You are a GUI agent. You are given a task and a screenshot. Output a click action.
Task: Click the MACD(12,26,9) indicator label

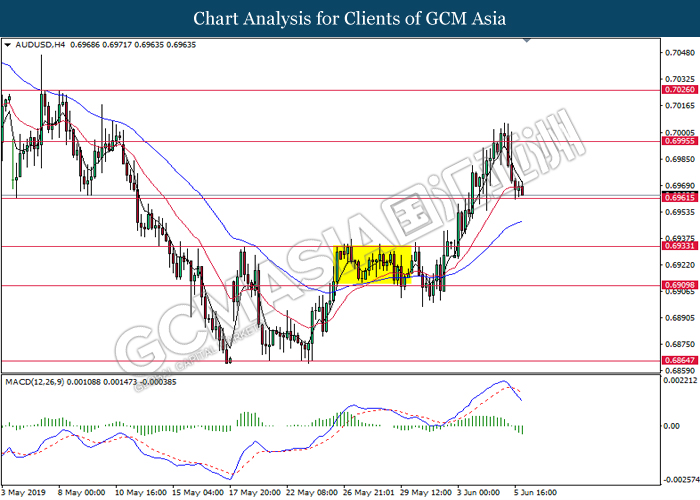(x=34, y=382)
